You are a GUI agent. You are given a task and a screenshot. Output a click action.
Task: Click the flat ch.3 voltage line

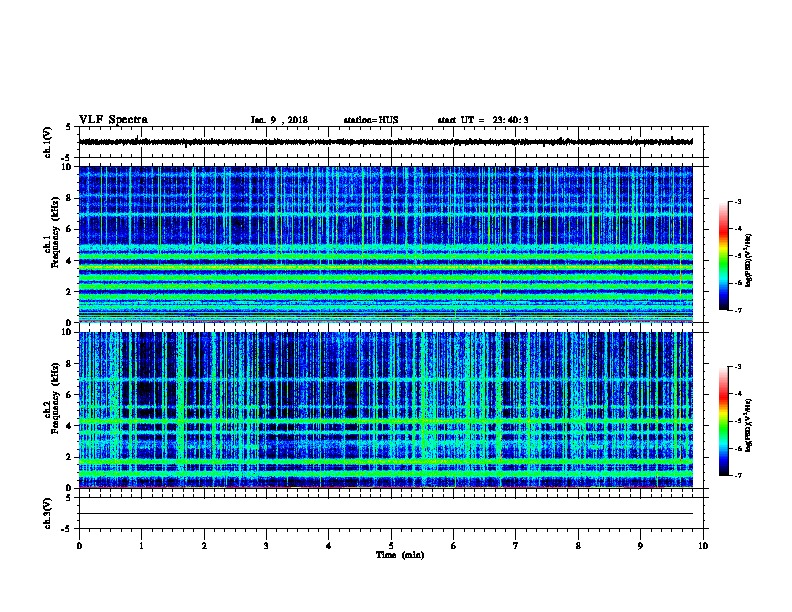coord(385,514)
